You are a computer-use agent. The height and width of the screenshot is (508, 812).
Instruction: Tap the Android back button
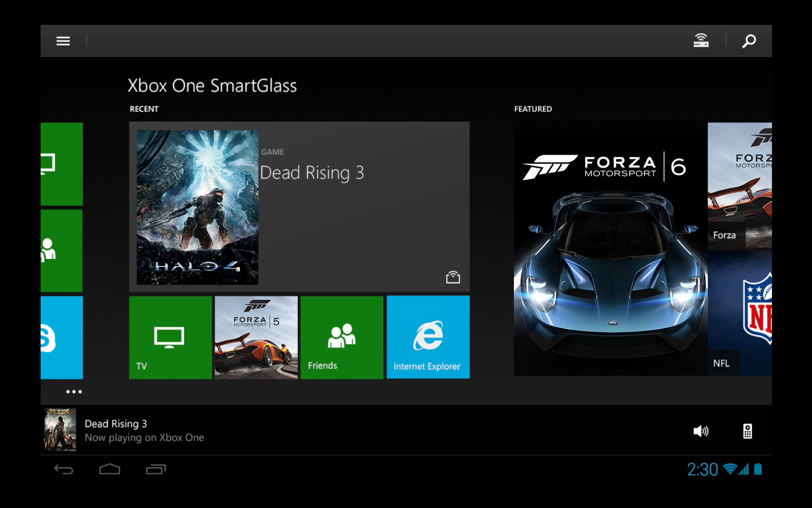click(64, 469)
